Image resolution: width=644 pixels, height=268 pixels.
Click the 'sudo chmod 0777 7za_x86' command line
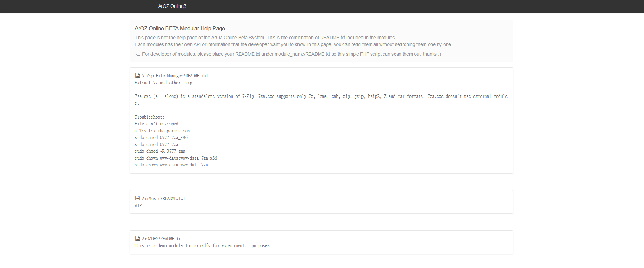click(161, 138)
